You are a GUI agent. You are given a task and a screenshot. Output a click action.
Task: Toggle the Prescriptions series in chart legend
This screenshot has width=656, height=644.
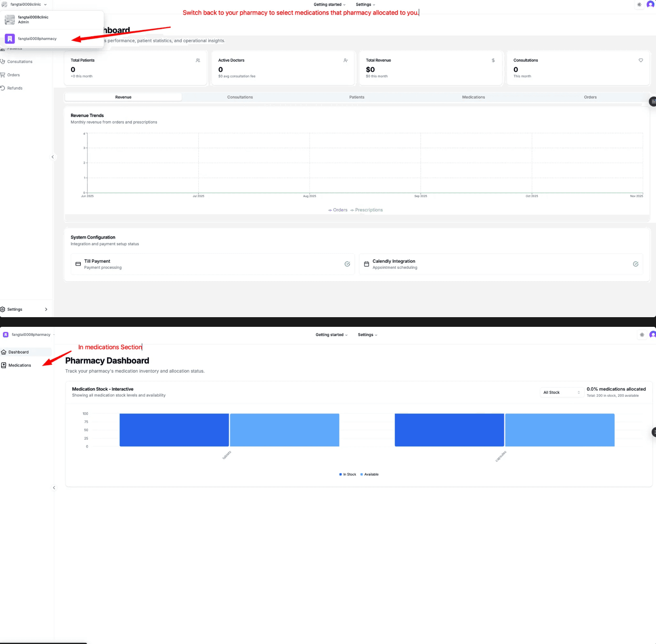point(367,210)
